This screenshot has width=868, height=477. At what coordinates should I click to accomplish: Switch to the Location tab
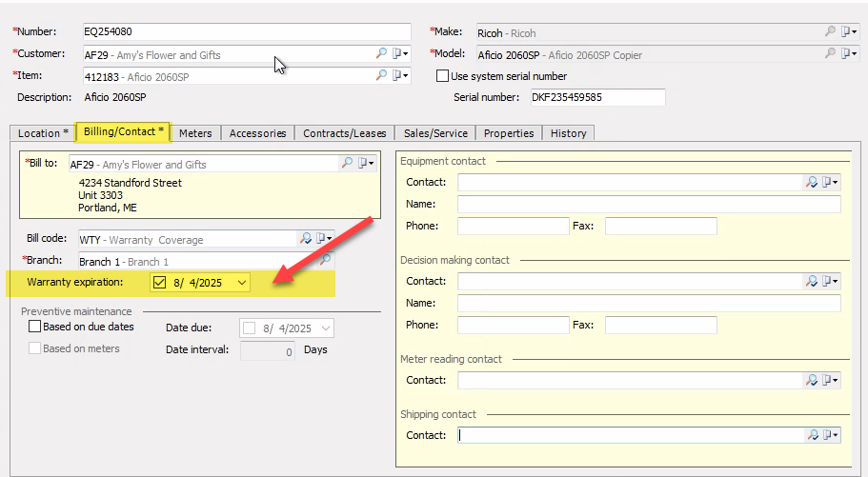click(43, 133)
